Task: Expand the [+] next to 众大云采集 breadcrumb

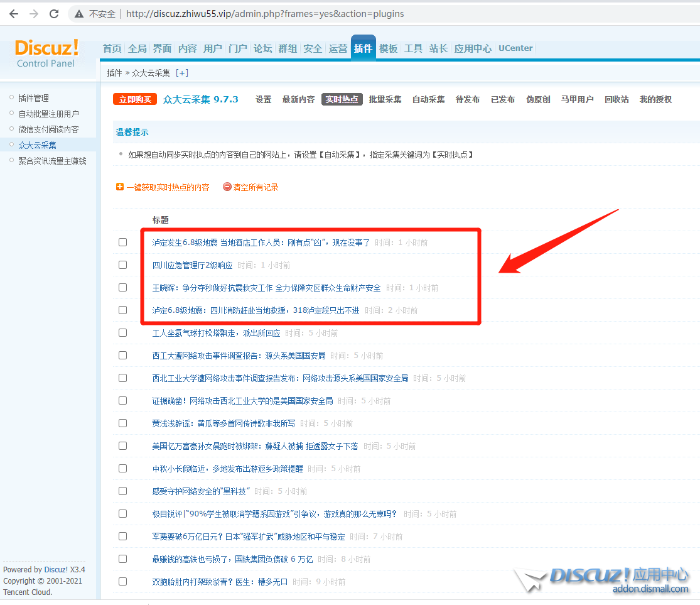Action: coord(181,73)
